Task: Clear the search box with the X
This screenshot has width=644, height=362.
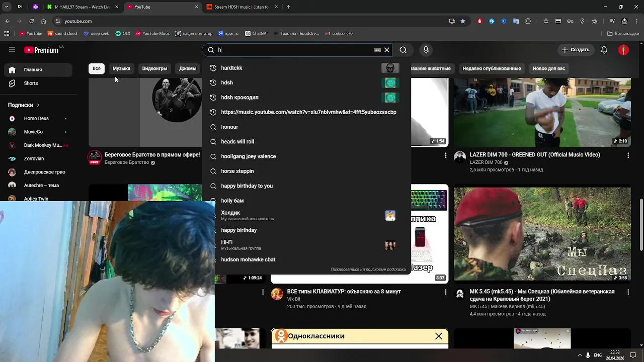Action: 386,50
